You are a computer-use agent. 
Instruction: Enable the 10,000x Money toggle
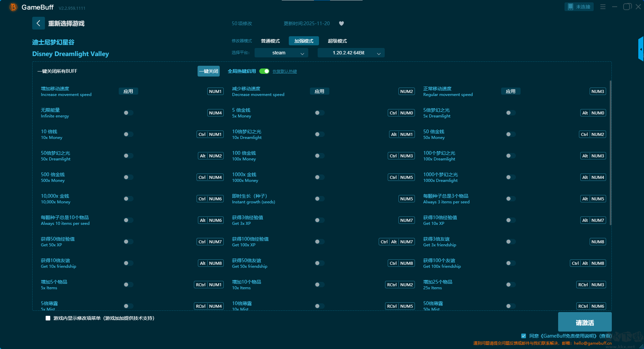128,199
